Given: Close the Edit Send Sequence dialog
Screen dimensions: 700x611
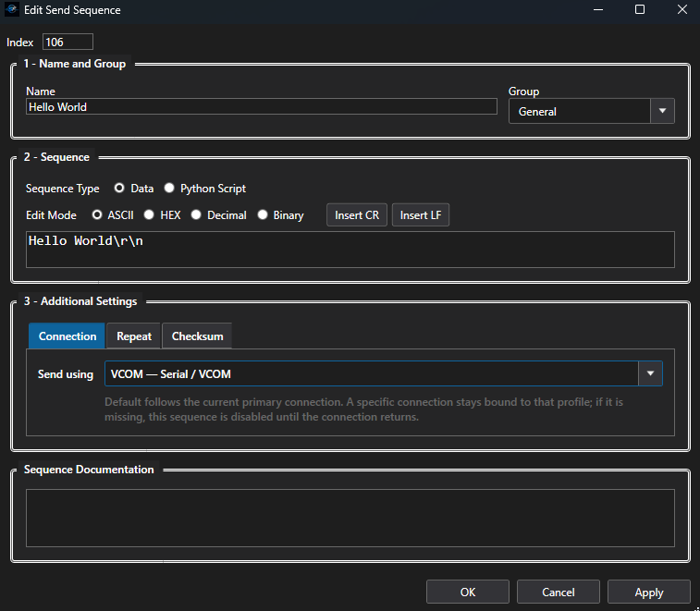Looking at the screenshot, I should [682, 9].
